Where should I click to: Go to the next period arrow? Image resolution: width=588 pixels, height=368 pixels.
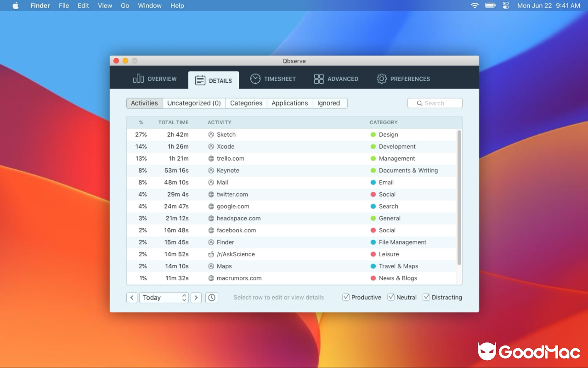pos(196,298)
